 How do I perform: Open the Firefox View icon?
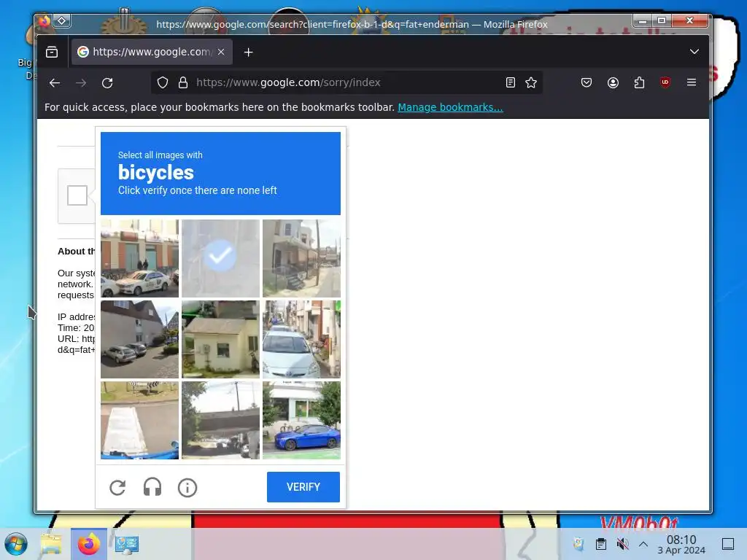pyautogui.click(x=52, y=52)
